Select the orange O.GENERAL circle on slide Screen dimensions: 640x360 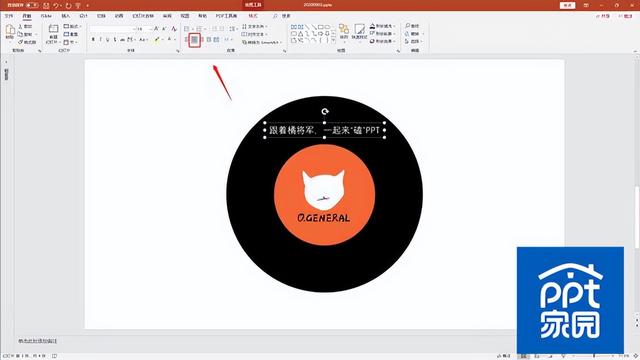(324, 195)
